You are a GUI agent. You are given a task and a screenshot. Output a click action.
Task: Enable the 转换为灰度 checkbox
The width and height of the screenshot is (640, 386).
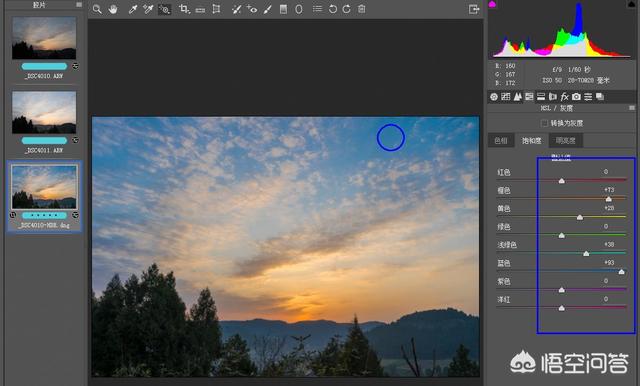(544, 123)
